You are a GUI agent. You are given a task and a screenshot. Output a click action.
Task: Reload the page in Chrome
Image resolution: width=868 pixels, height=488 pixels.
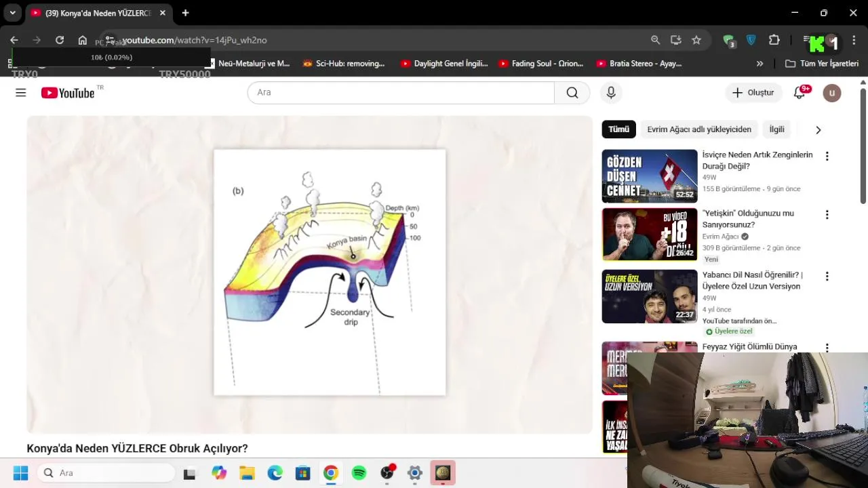[60, 40]
